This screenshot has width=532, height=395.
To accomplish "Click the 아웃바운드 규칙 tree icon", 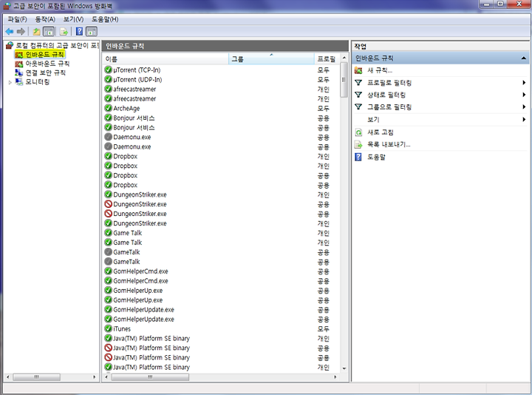I will (x=19, y=64).
